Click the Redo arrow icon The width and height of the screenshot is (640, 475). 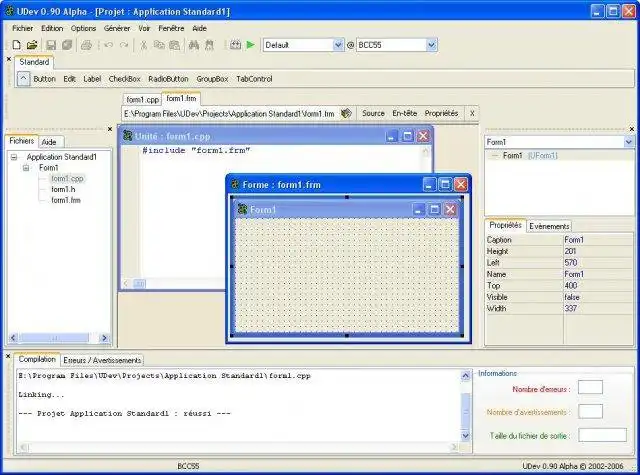tap(124, 45)
